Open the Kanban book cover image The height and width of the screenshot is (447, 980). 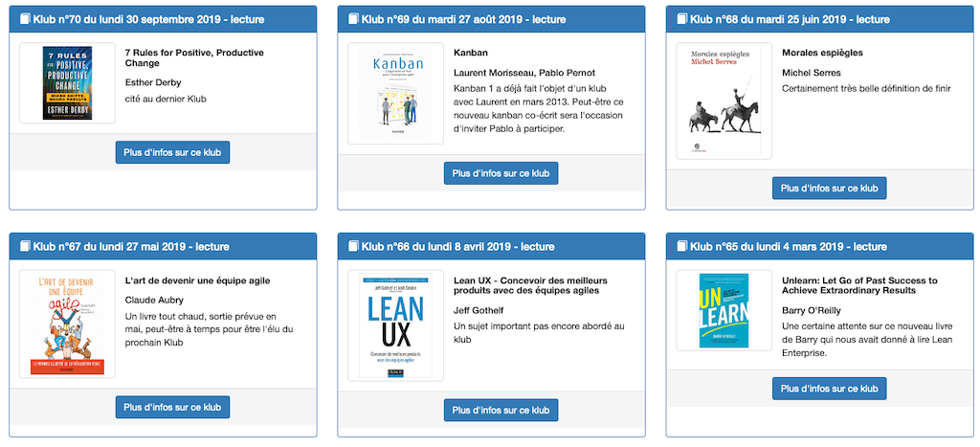tap(396, 93)
